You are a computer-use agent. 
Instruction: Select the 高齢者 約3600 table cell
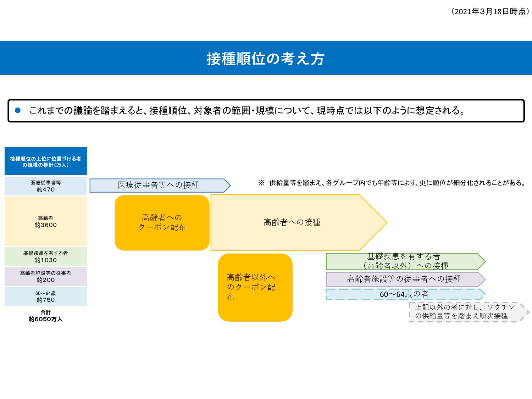[46, 221]
